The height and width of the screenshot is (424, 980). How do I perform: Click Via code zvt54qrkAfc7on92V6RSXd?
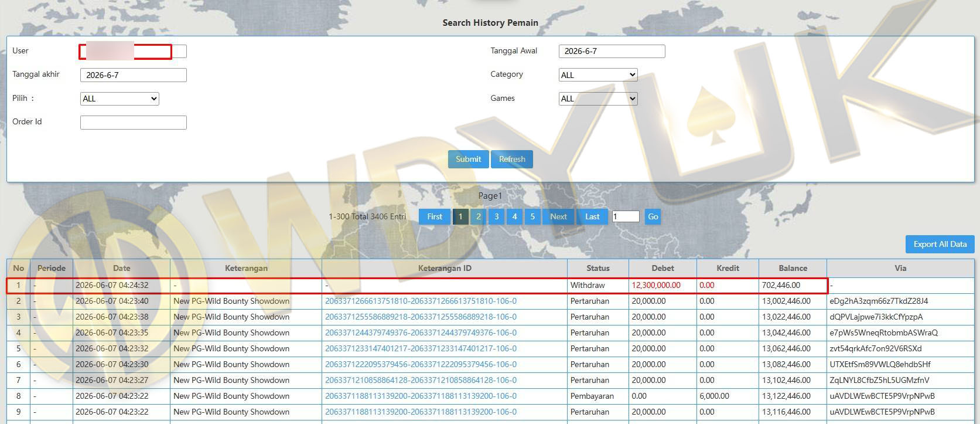click(875, 348)
